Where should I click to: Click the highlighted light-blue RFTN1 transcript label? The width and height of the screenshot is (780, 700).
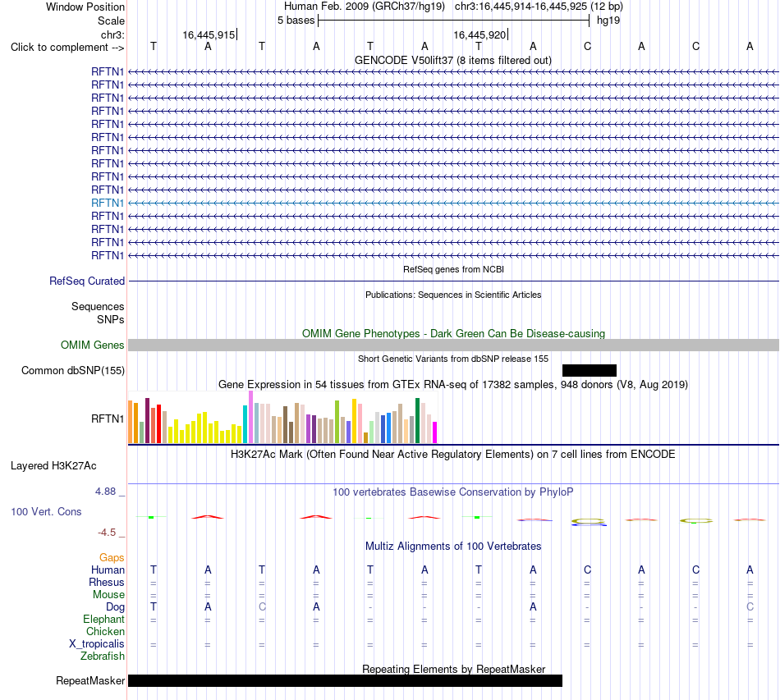[x=107, y=203]
